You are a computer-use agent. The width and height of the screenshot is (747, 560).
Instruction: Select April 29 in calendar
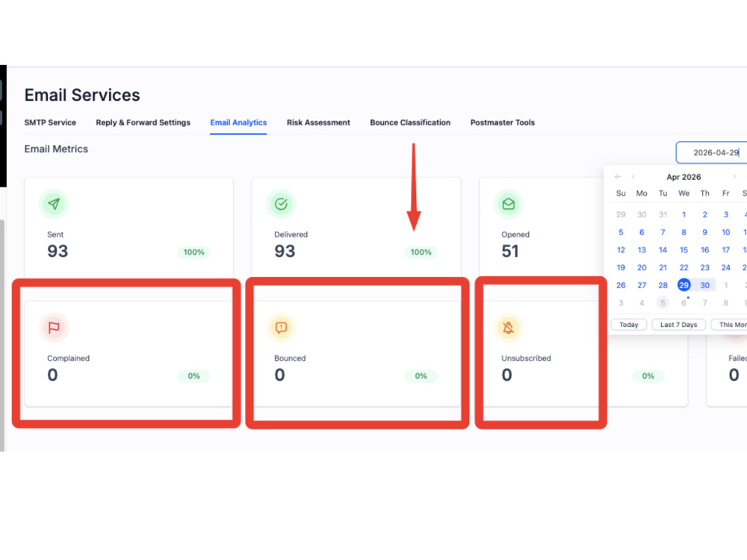tap(684, 285)
